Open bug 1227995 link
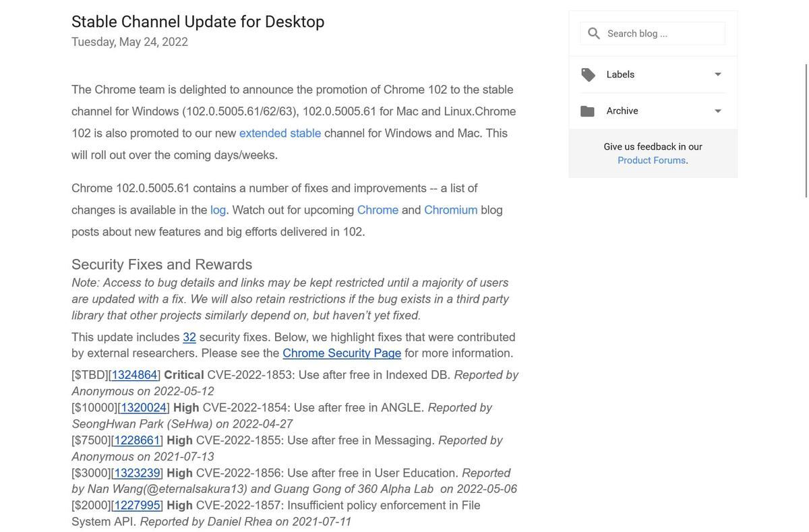 [137, 506]
